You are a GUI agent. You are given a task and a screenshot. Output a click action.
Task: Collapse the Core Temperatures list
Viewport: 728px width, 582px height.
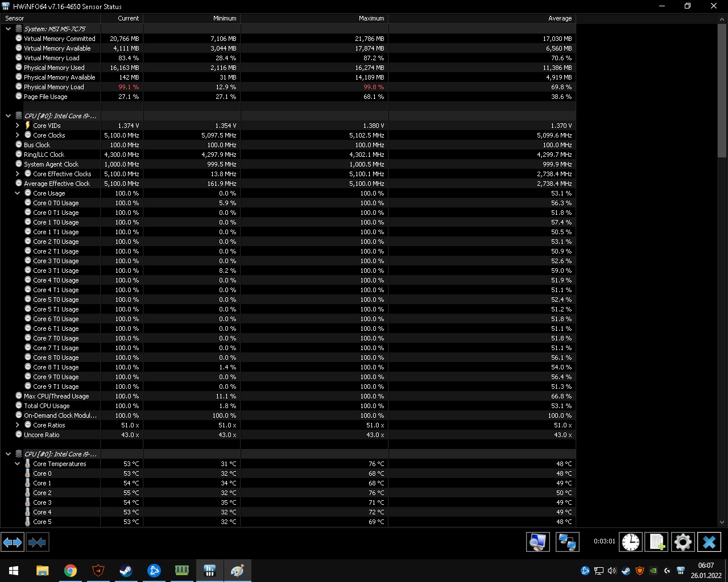(18, 464)
